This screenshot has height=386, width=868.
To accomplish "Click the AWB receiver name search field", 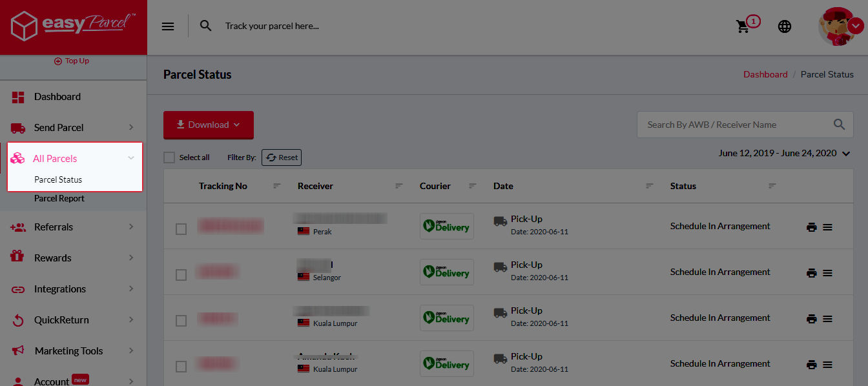I will tap(730, 125).
